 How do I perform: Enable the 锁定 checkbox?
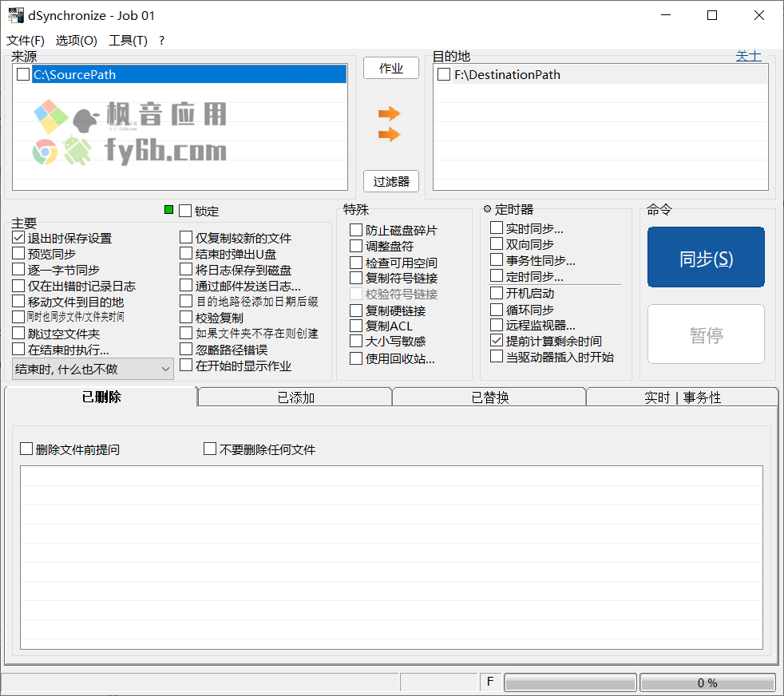(185, 211)
